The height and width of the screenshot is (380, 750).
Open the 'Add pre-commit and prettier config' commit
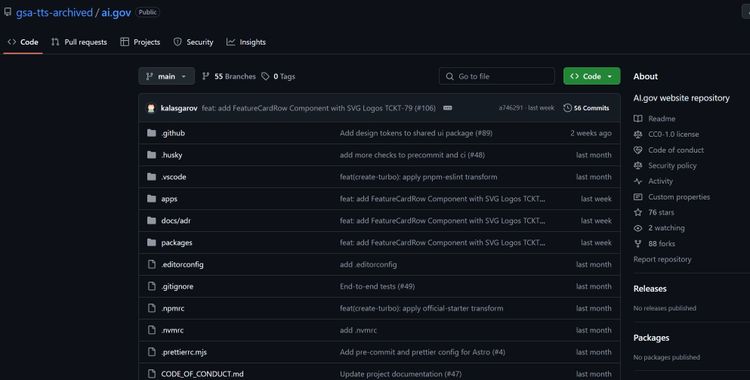pyautogui.click(x=422, y=352)
